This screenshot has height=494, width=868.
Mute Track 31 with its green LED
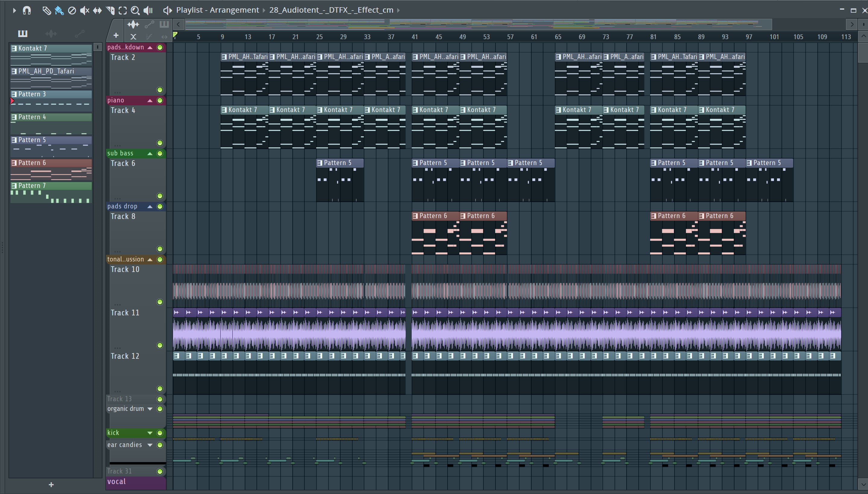159,471
